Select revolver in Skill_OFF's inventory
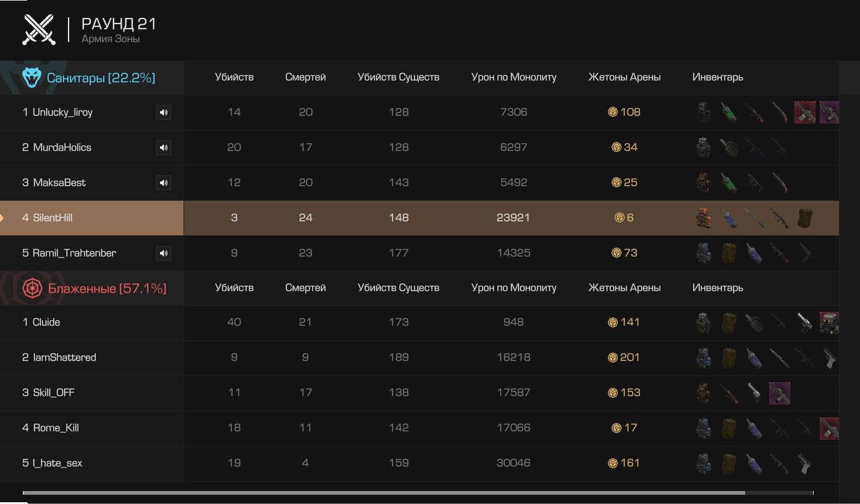This screenshot has height=504, width=860. (754, 393)
